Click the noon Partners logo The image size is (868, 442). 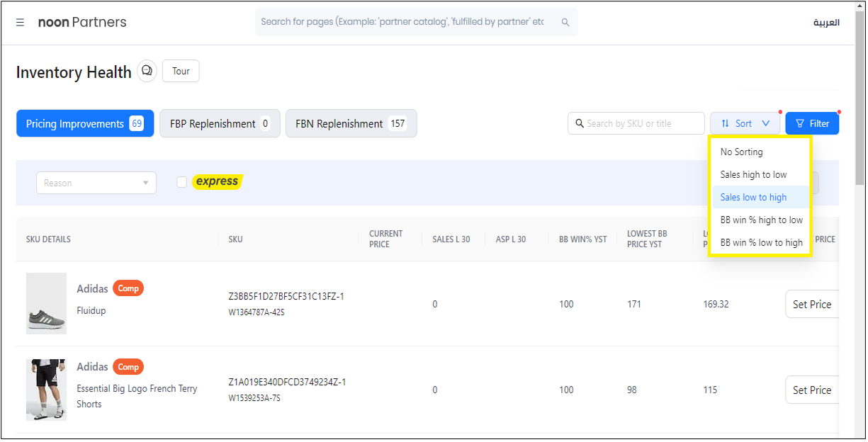tap(82, 23)
